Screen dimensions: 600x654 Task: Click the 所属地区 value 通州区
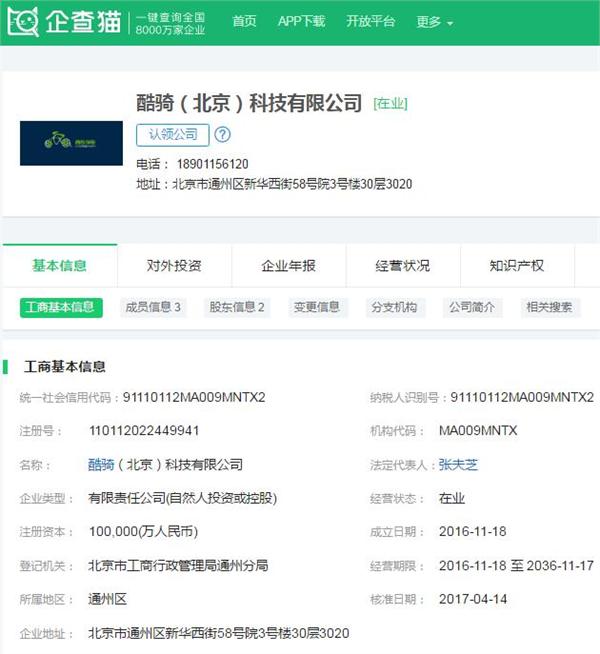click(108, 600)
